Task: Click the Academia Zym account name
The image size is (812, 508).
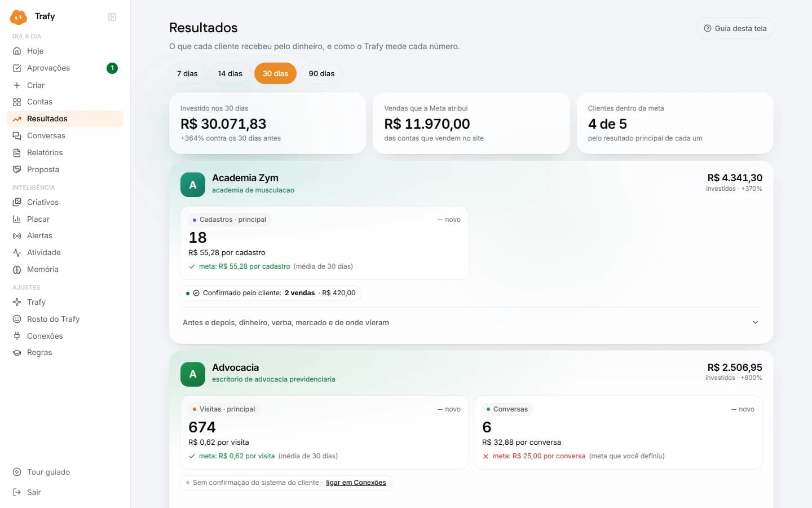Action: (245, 178)
